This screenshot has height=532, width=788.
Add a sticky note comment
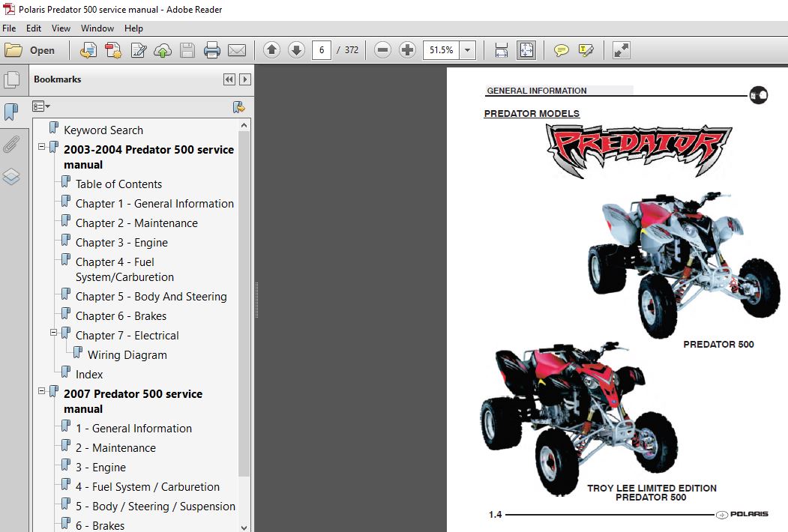pos(561,50)
